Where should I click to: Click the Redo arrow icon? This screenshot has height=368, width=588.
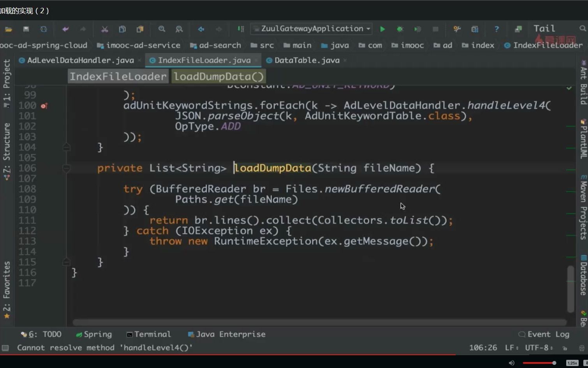[83, 29]
